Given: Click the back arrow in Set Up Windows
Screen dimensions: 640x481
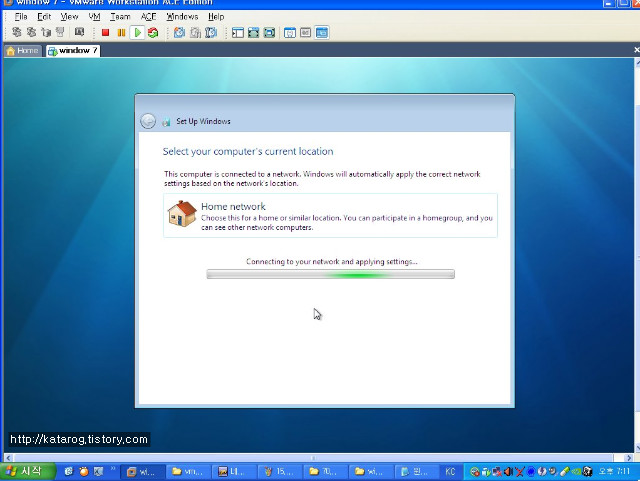Looking at the screenshot, I should 148,121.
